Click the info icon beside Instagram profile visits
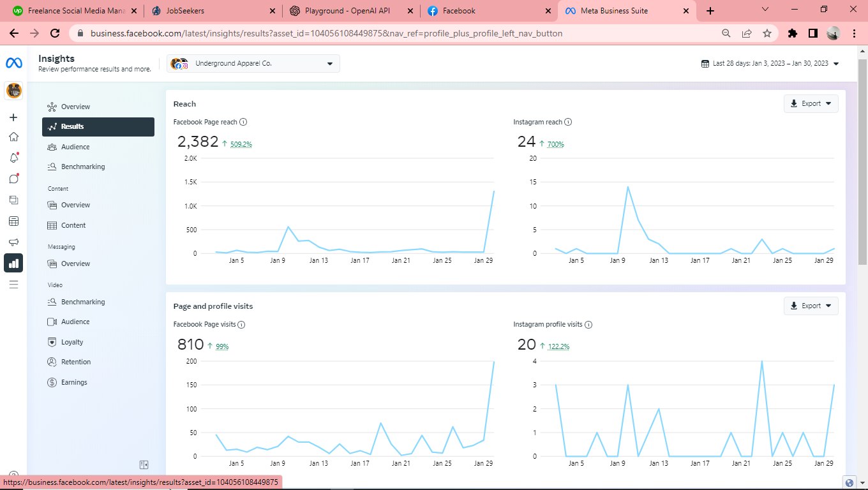Viewport: 868px width, 490px height. pyautogui.click(x=588, y=325)
